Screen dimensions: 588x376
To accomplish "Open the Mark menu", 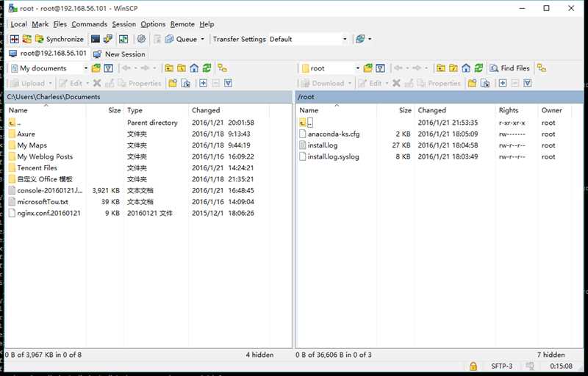I will pyautogui.click(x=40, y=24).
